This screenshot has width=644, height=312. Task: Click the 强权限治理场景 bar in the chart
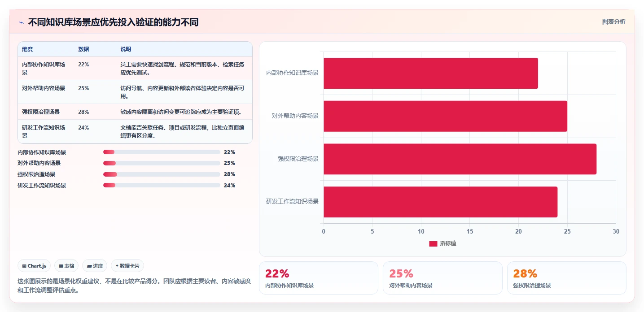coord(460,159)
